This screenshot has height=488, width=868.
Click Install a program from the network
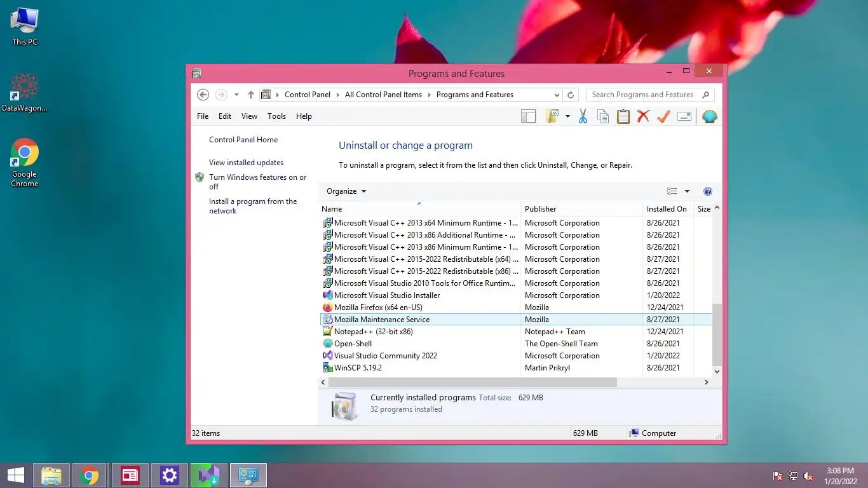point(253,206)
